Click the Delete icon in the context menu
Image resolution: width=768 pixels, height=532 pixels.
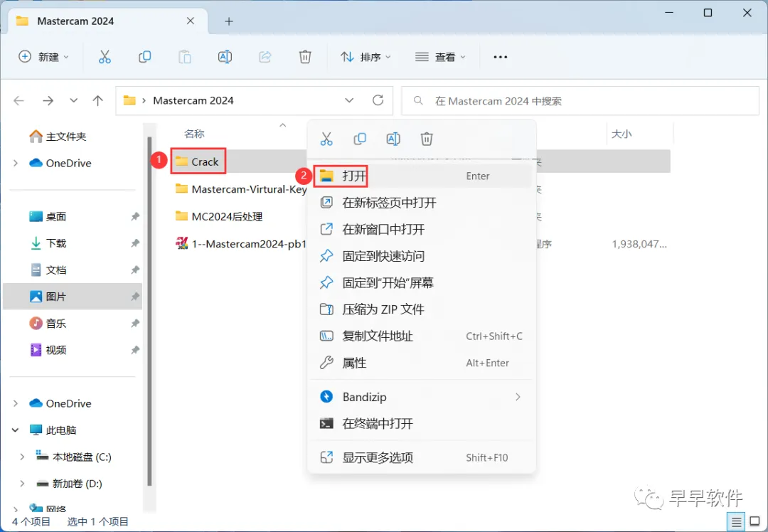pos(427,139)
